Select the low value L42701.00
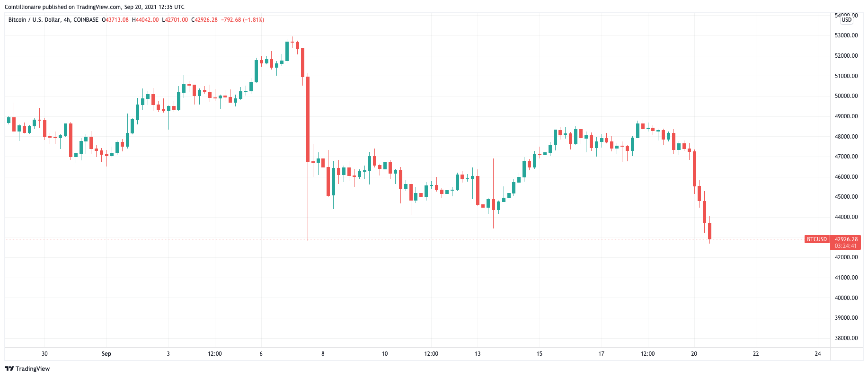868x377 pixels. [x=175, y=20]
